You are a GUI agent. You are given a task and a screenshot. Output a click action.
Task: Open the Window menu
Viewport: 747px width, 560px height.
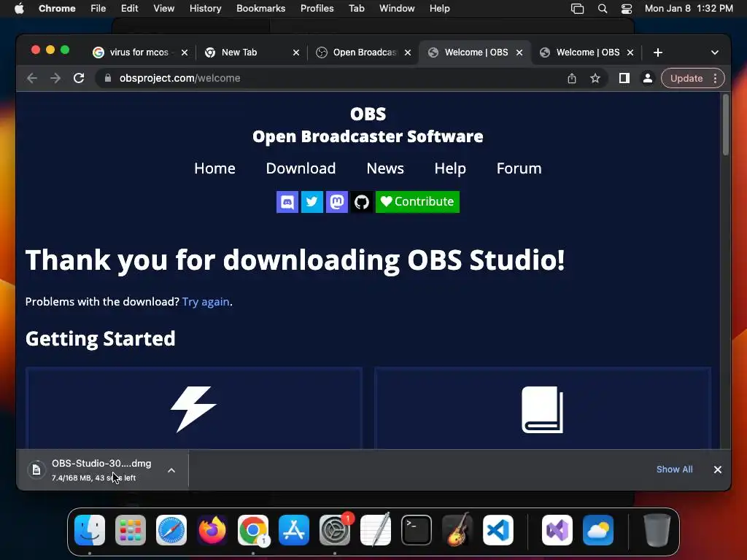coord(397,9)
